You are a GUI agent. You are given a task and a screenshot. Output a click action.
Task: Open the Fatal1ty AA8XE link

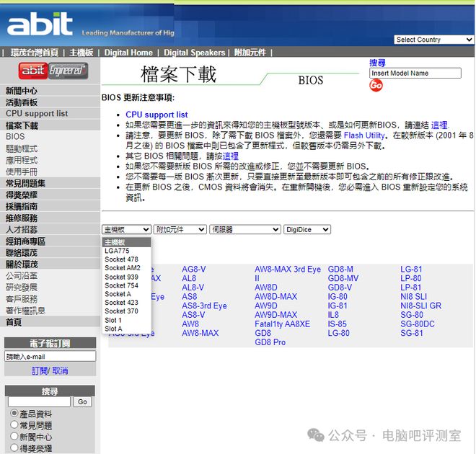[x=282, y=324]
